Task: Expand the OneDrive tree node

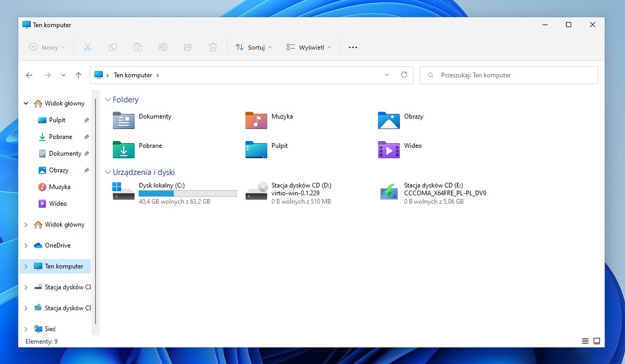Action: tap(26, 245)
